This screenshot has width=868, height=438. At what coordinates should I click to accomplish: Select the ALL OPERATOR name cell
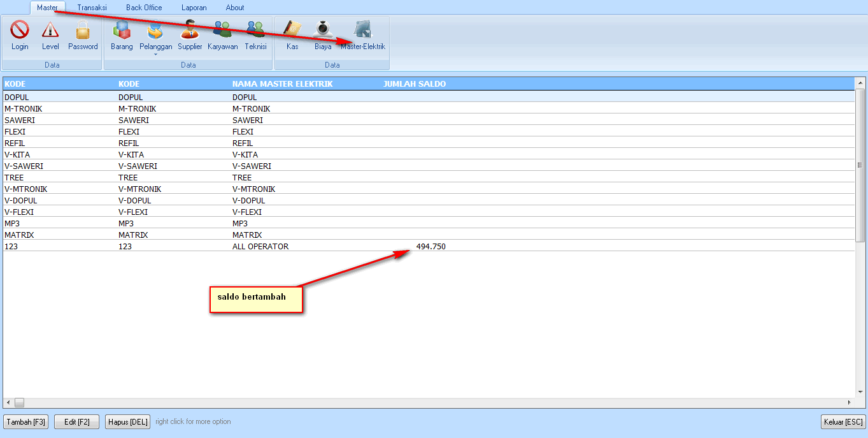[260, 246]
